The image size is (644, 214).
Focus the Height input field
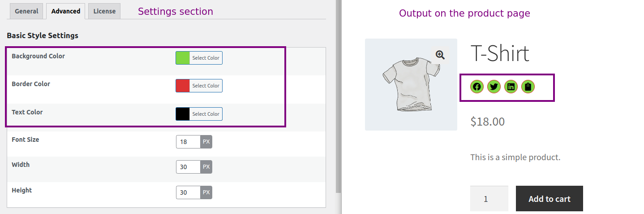click(x=188, y=192)
